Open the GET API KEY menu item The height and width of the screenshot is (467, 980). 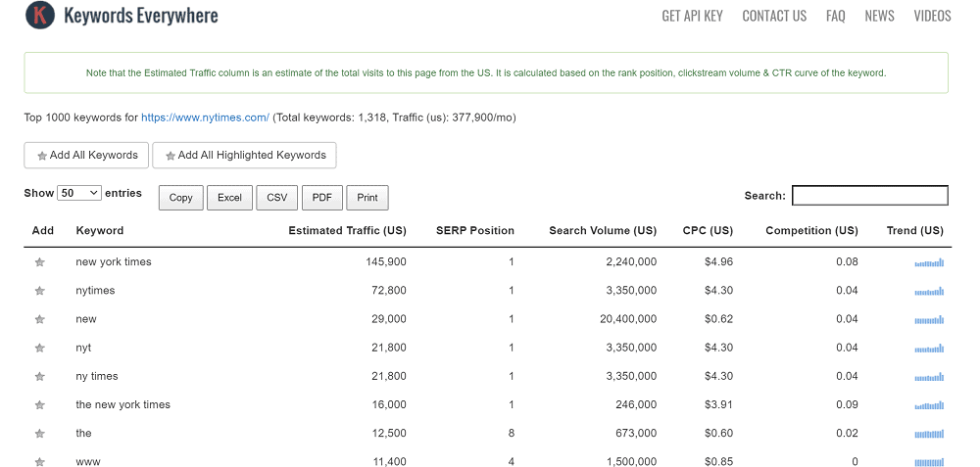pyautogui.click(x=692, y=16)
